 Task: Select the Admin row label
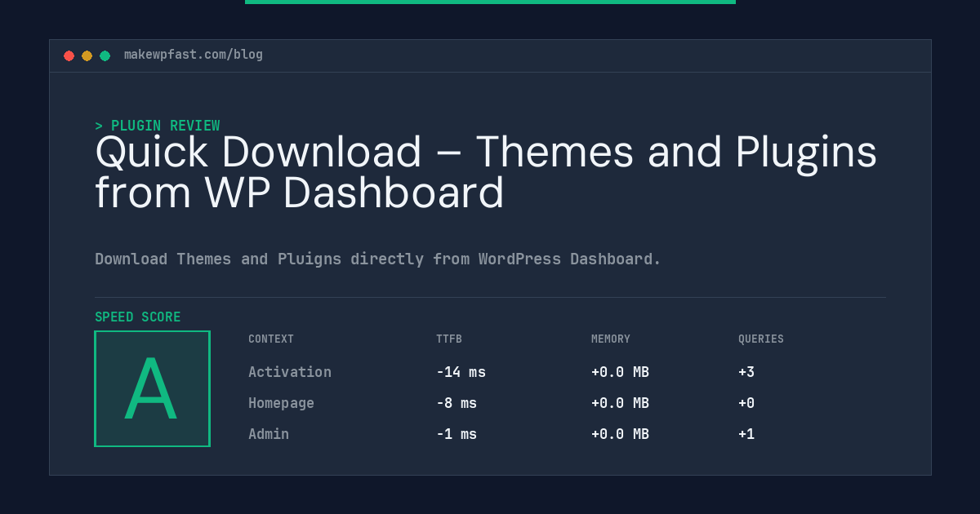coord(269,434)
